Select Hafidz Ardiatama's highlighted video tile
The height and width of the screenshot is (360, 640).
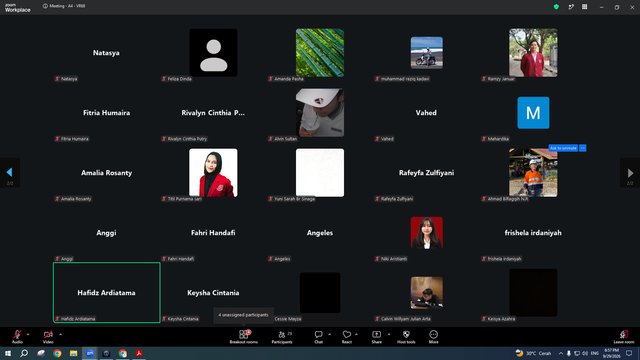pyautogui.click(x=107, y=293)
